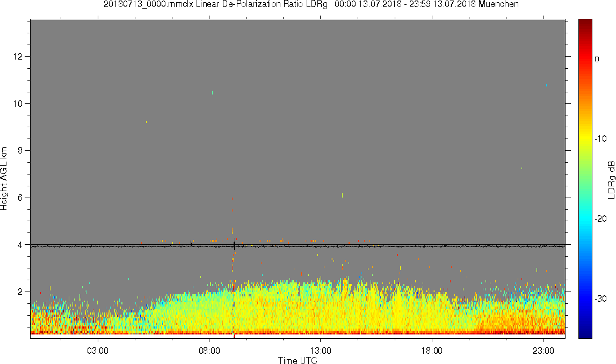Click the 08:00 time tick label

[x=209, y=351]
